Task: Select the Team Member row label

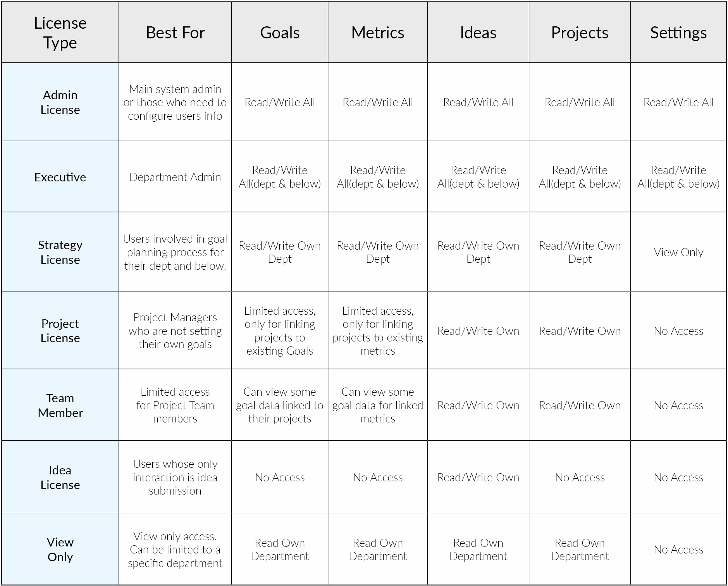Action: [60, 405]
